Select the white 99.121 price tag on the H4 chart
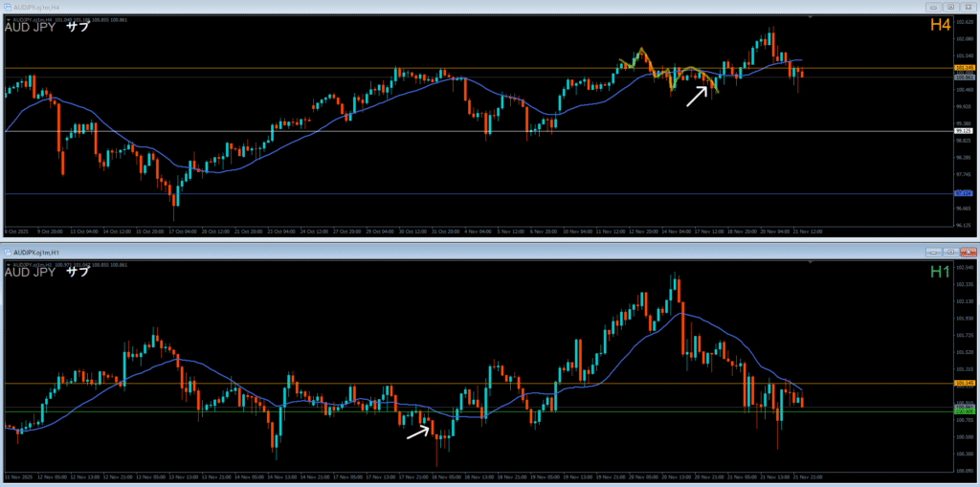Image resolution: width=980 pixels, height=487 pixels. [x=962, y=131]
